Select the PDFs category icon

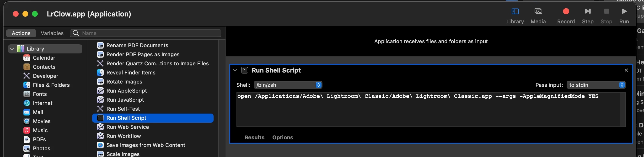27,140
